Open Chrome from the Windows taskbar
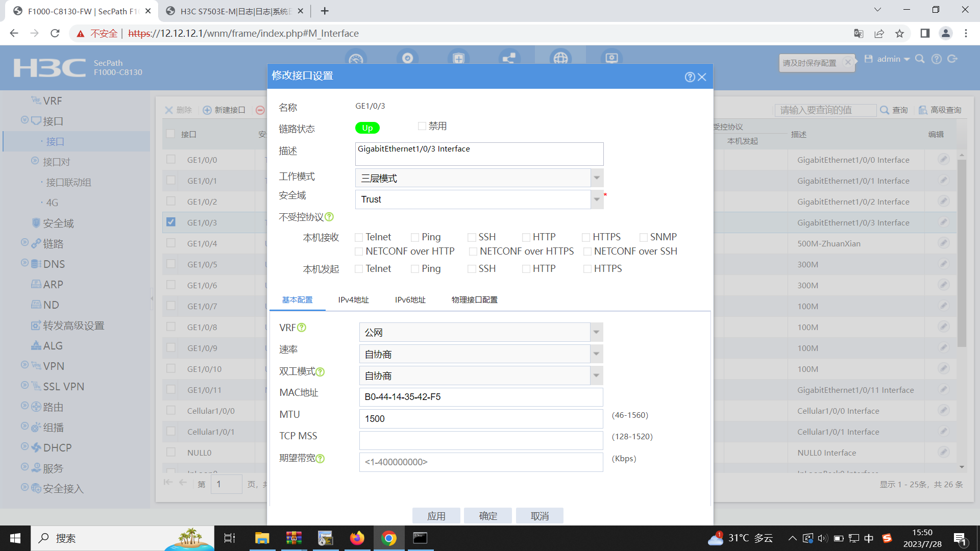Viewport: 980px width, 551px height. [388, 538]
